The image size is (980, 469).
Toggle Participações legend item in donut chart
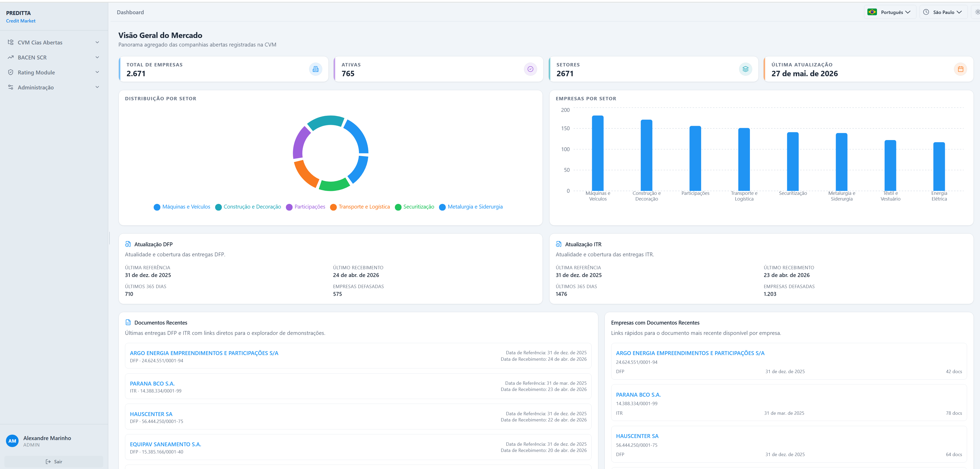pos(305,207)
